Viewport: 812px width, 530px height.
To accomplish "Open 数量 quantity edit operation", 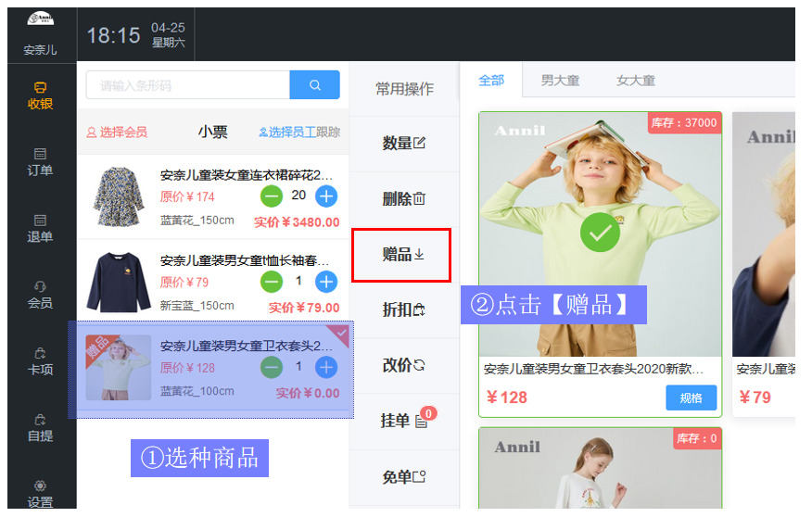I will coord(403,143).
